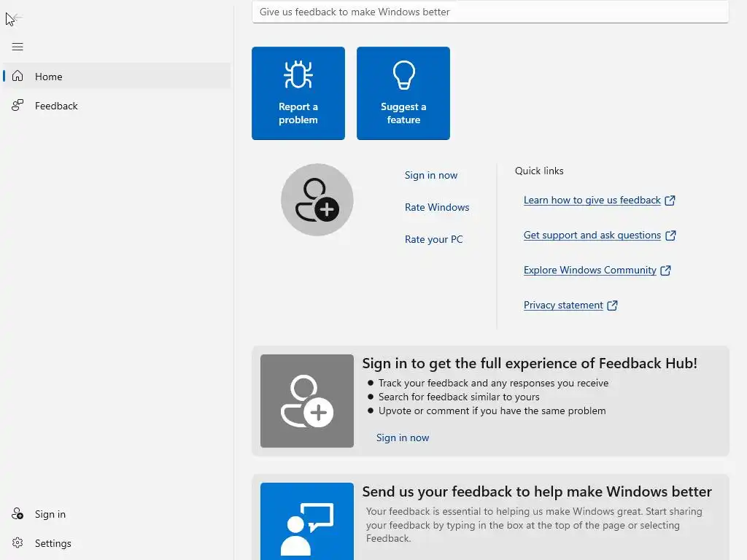Select the Home icon in sidebar
The height and width of the screenshot is (560, 747).
click(18, 76)
